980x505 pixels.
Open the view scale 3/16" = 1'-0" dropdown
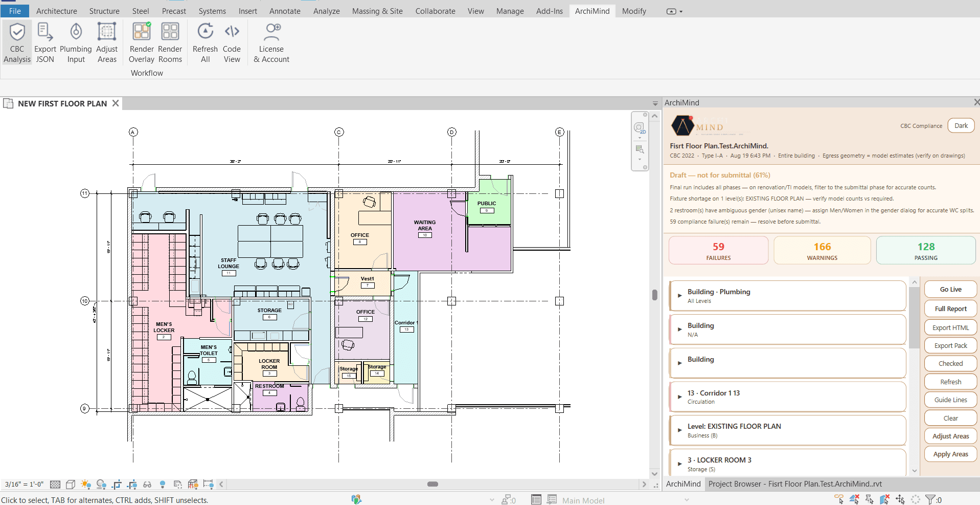point(24,484)
